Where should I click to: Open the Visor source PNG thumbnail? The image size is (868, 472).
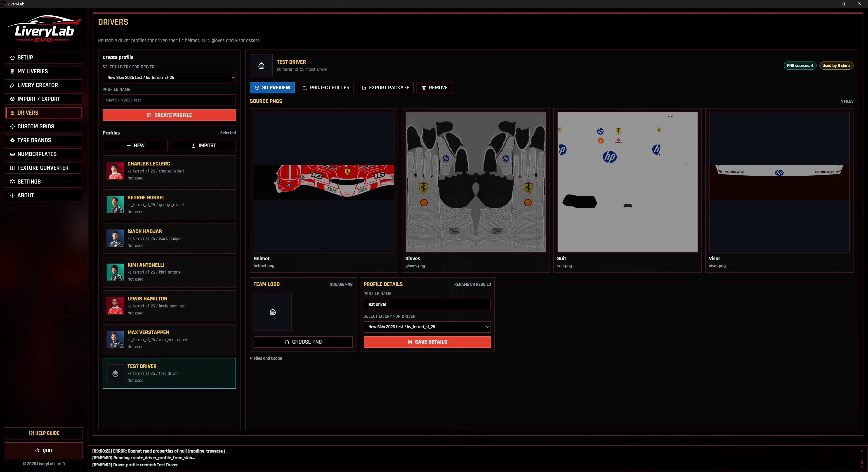(779, 182)
